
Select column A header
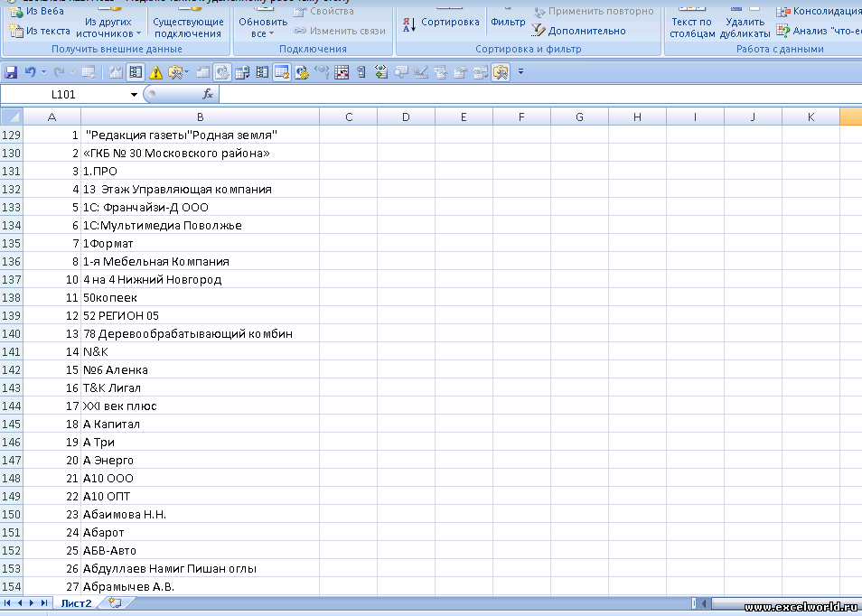click(52, 117)
